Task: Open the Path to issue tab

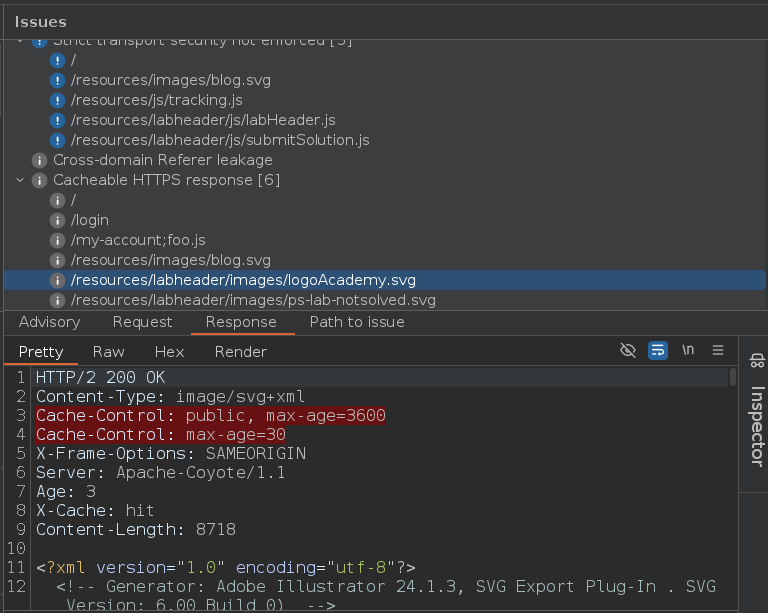Action: pos(357,322)
